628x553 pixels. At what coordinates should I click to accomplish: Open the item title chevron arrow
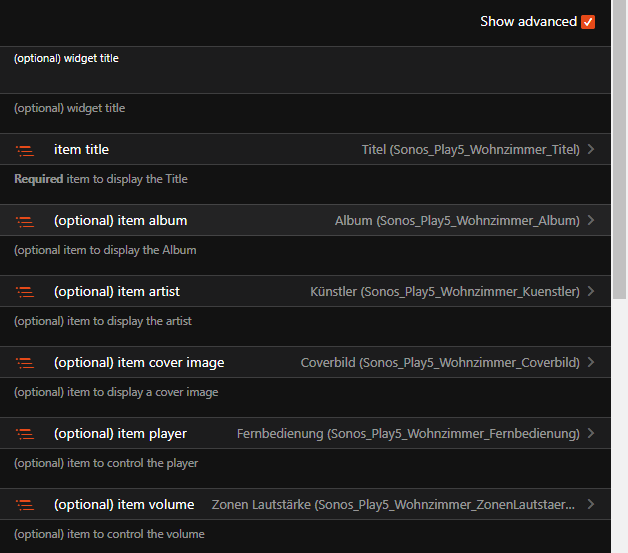point(592,150)
